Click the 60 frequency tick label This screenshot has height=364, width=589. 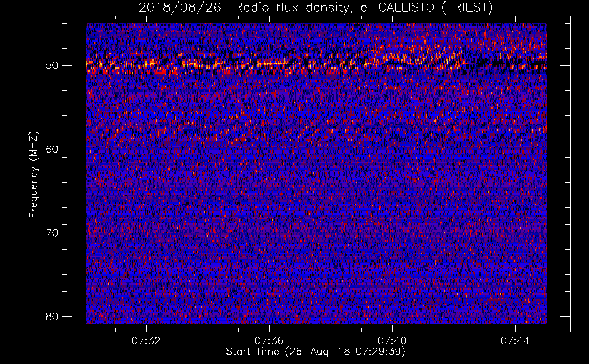[52, 149]
